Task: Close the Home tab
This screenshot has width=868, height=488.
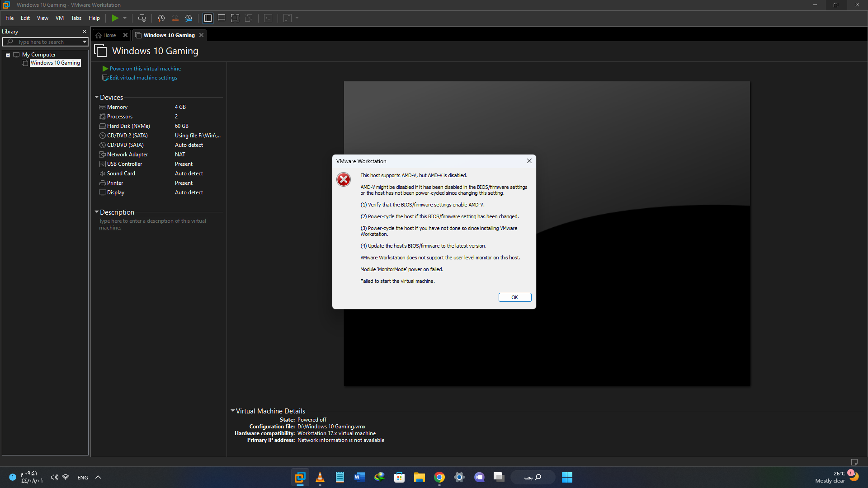Action: click(x=126, y=35)
